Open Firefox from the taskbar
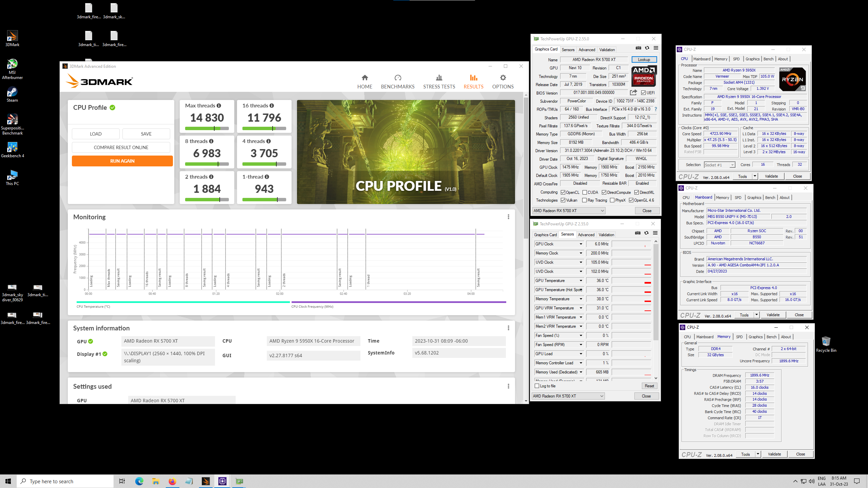The width and height of the screenshot is (868, 488). click(x=172, y=481)
